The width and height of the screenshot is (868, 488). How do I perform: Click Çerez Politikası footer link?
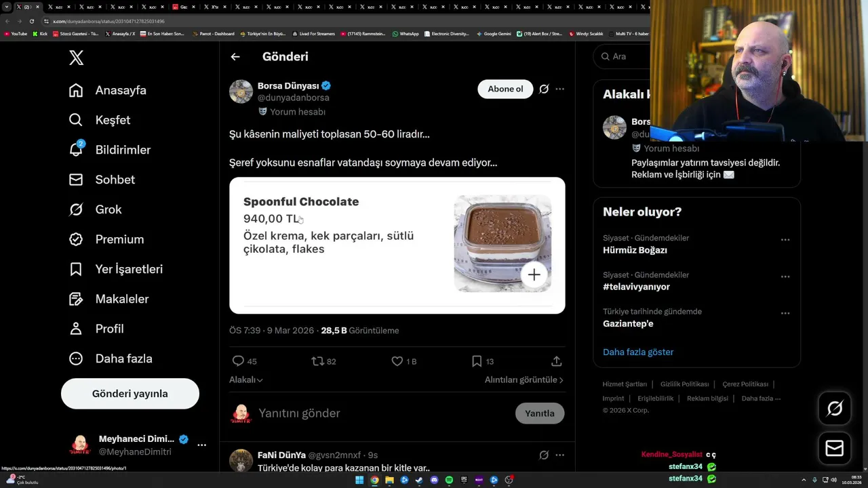pyautogui.click(x=745, y=384)
